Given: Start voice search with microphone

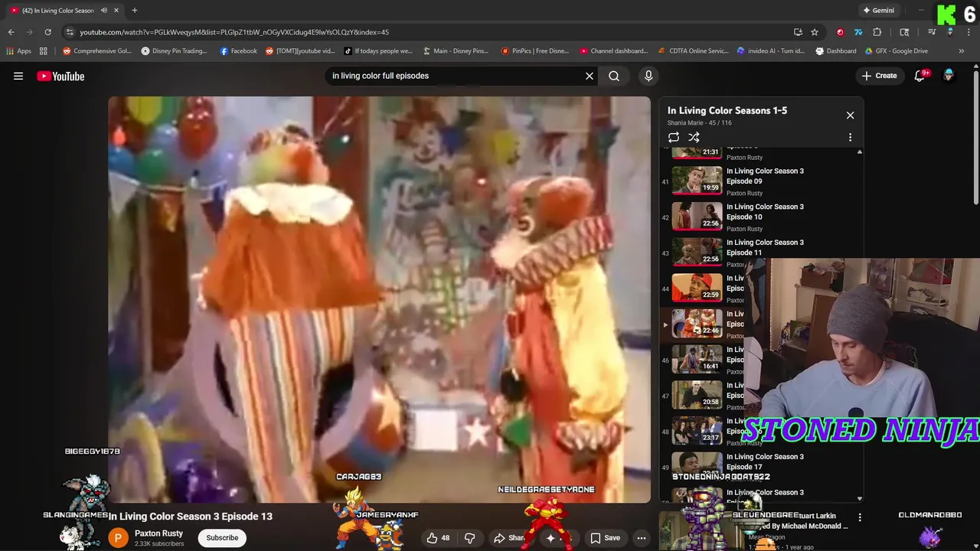Looking at the screenshot, I should [648, 76].
